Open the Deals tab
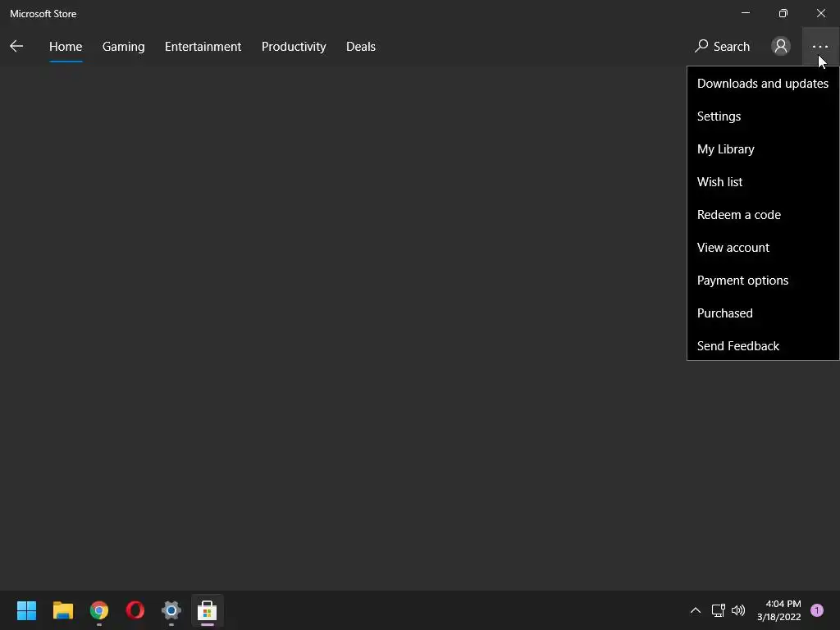This screenshot has width=840, height=630. (x=361, y=47)
